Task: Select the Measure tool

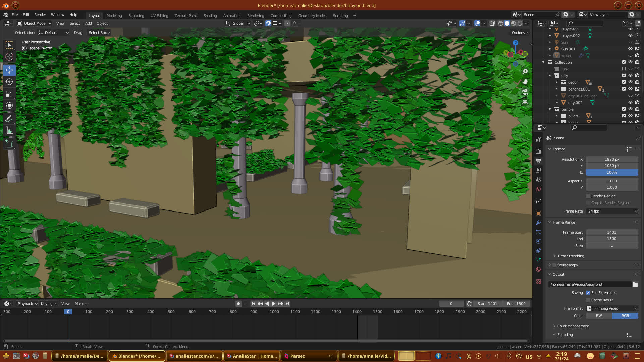Action: [9, 131]
